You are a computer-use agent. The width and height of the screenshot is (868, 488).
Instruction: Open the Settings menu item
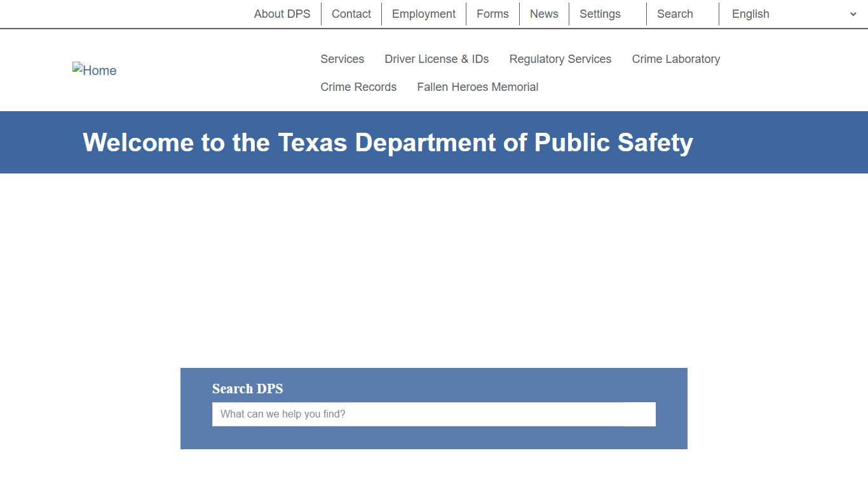click(x=599, y=13)
